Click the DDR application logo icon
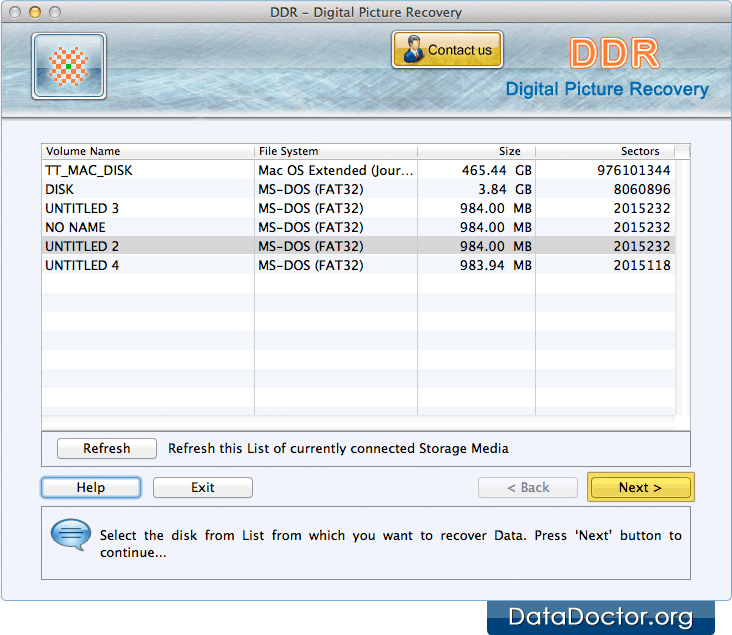 (x=69, y=66)
